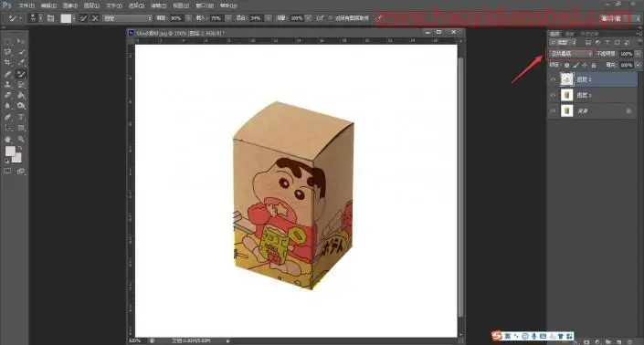Click the current brush load color swatch
This screenshot has width=644, height=345.
click(66, 18)
